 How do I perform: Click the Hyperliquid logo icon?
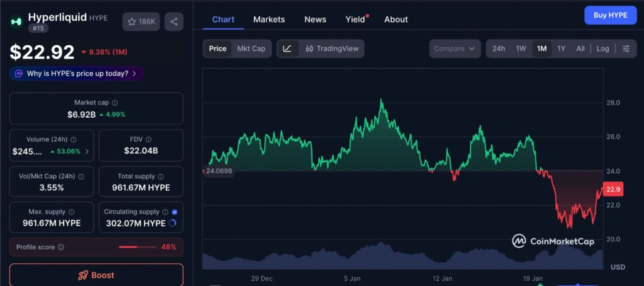click(16, 21)
